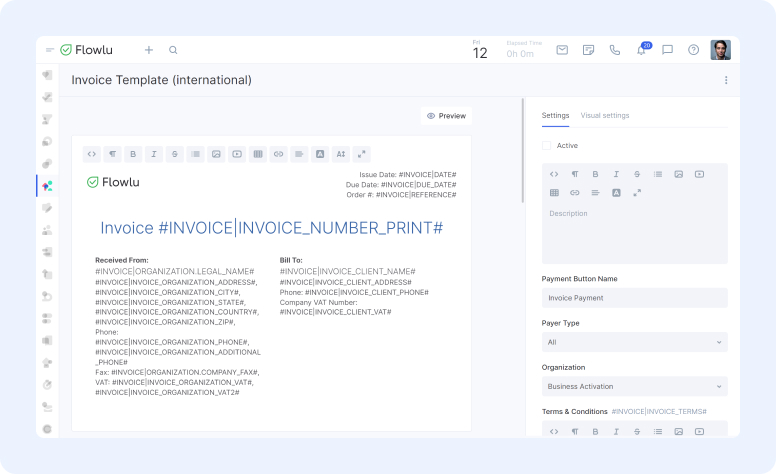The image size is (776, 474).
Task: Insert image via main editor toolbar
Action: click(216, 154)
